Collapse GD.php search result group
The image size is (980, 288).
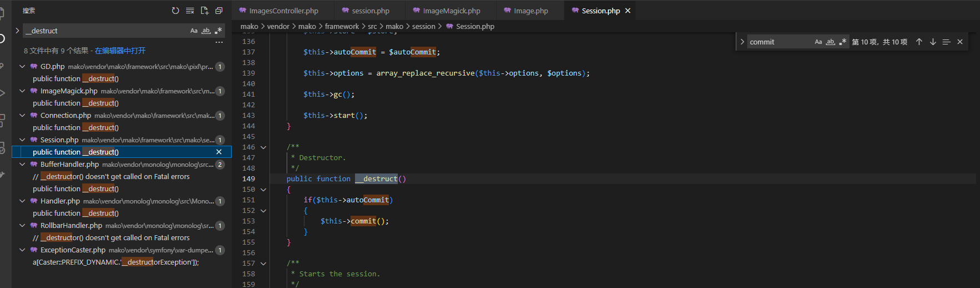coord(22,66)
